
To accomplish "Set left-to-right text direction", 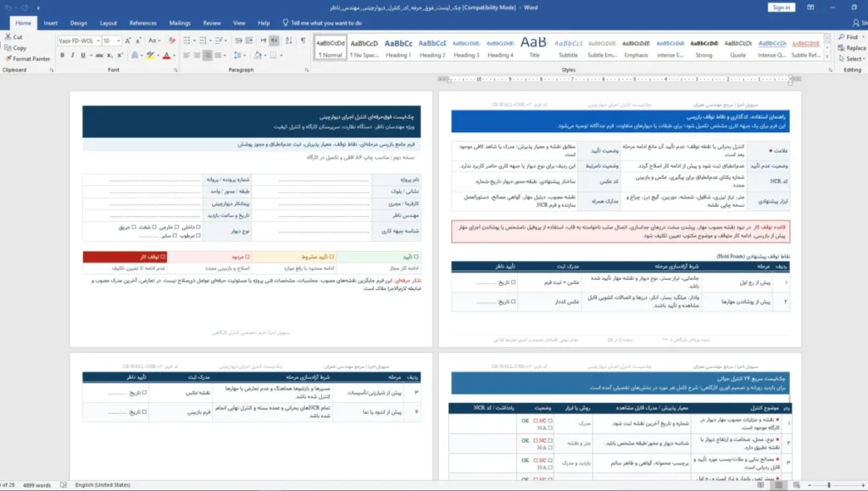I will [x=263, y=41].
